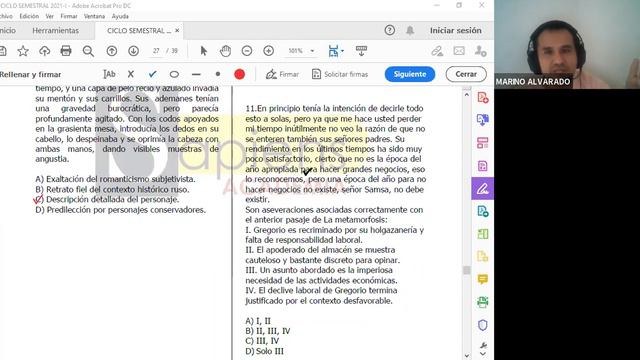Open the zoom level dropdown
The width and height of the screenshot is (640, 360).
(x=312, y=51)
